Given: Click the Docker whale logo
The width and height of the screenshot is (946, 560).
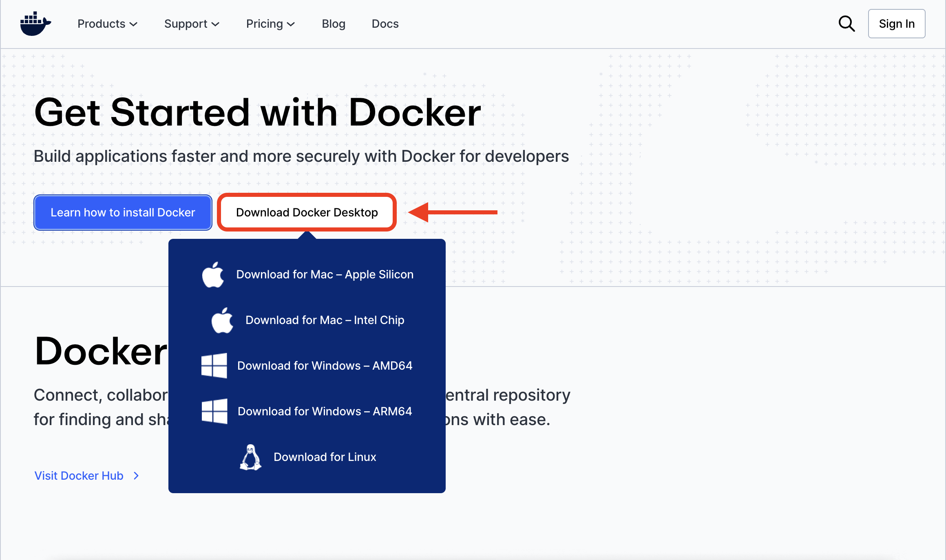Looking at the screenshot, I should (x=35, y=24).
